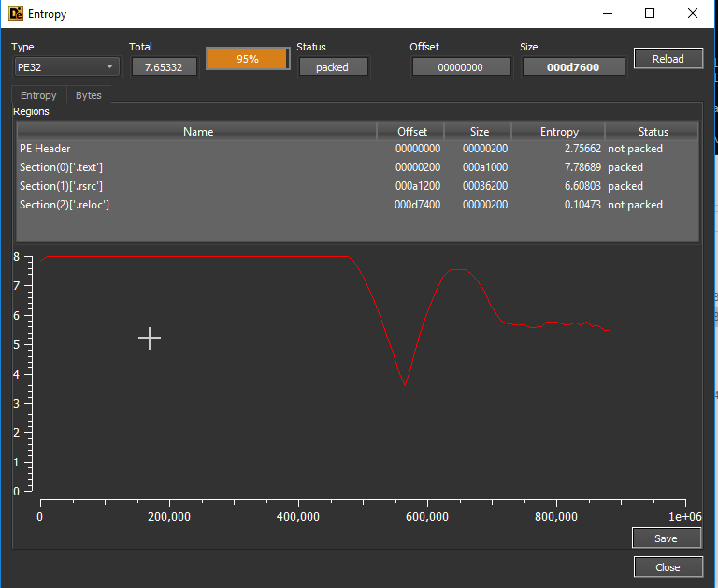Image resolution: width=718 pixels, height=588 pixels.
Task: Click offset cell 000a1200
Action: point(418,186)
